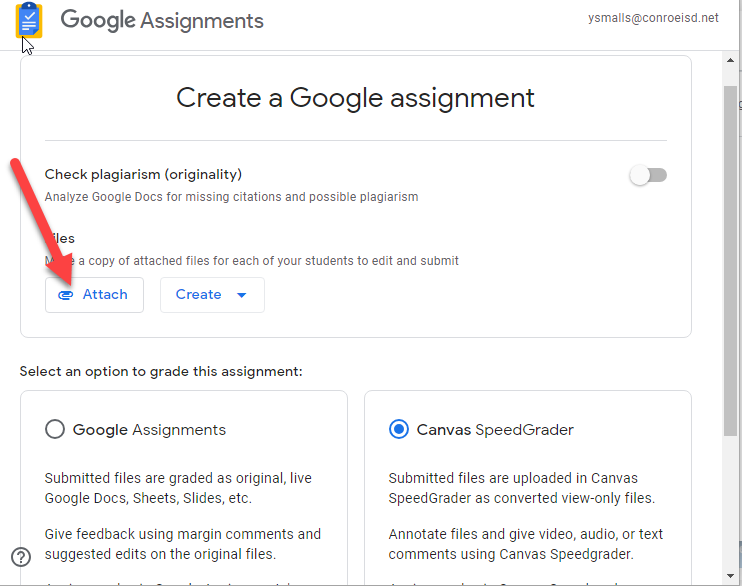Click the paperclip icon on the Attach button
Screen dimensions: 742x586
66,295
